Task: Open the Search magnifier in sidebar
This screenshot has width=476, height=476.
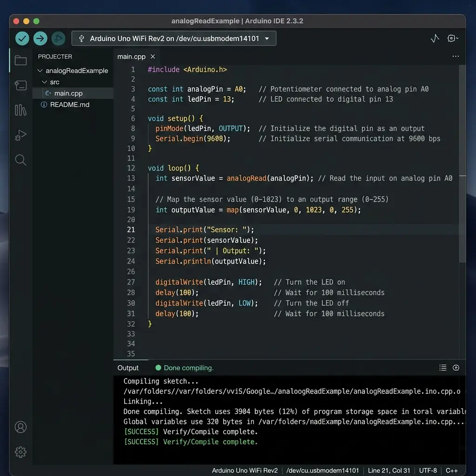Action: coord(20,160)
